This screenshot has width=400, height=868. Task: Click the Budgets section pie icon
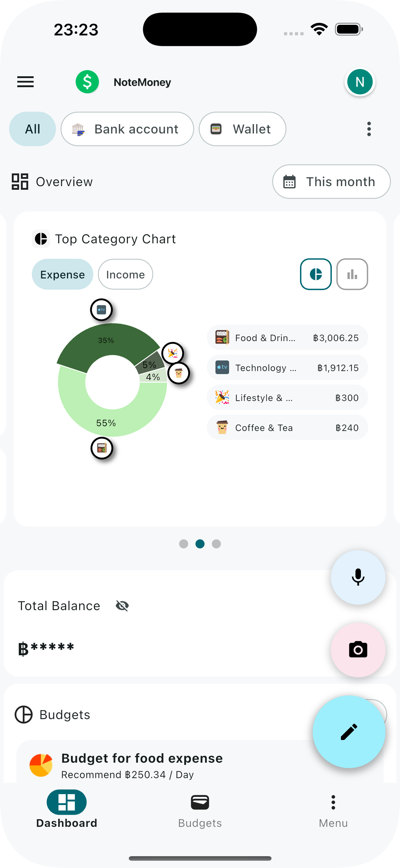point(24,714)
